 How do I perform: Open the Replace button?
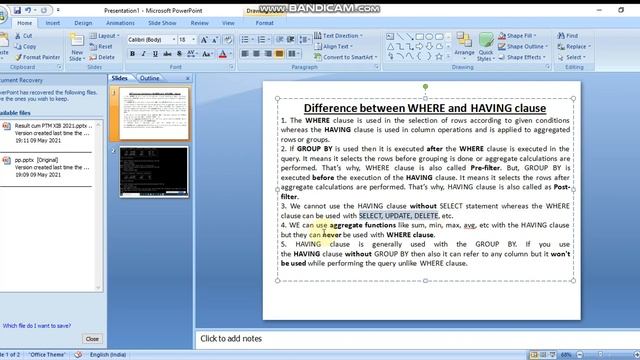click(574, 47)
